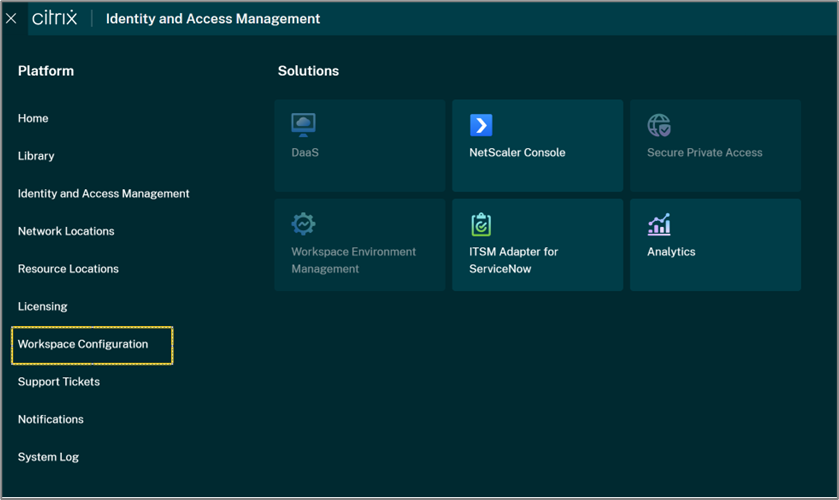Open the Licensing page

tap(42, 306)
